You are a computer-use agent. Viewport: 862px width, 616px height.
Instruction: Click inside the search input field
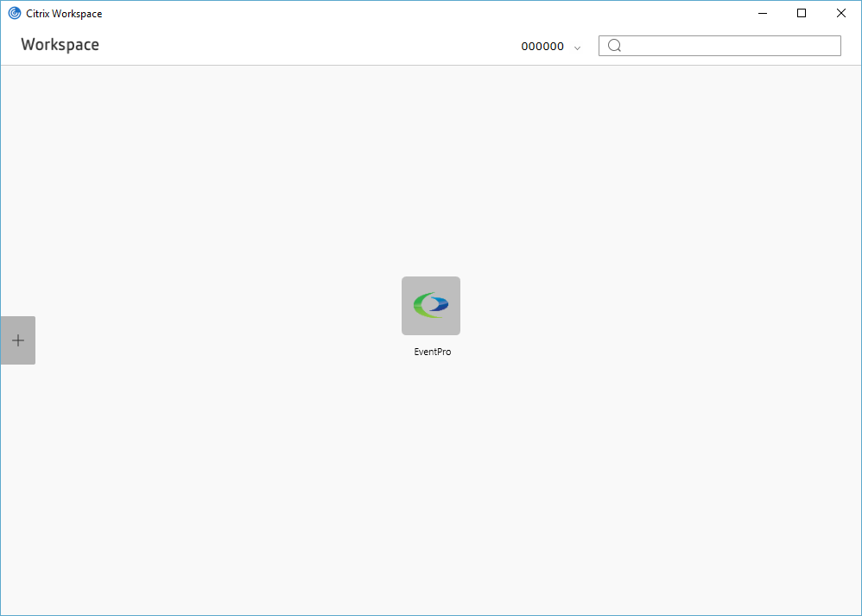pos(719,46)
